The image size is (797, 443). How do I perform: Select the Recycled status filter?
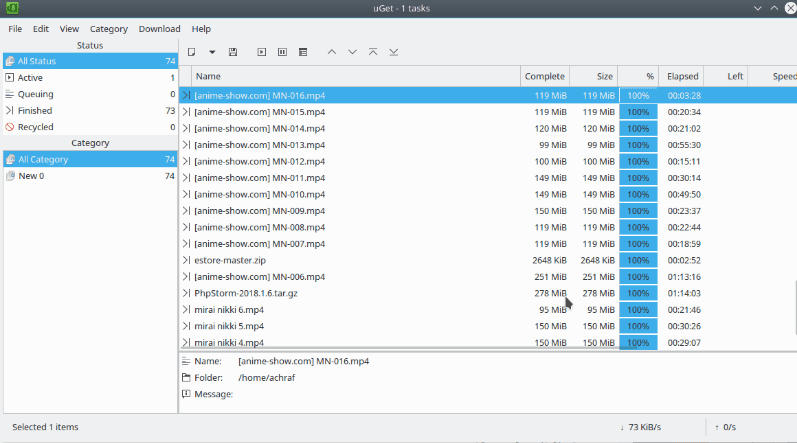(x=90, y=127)
